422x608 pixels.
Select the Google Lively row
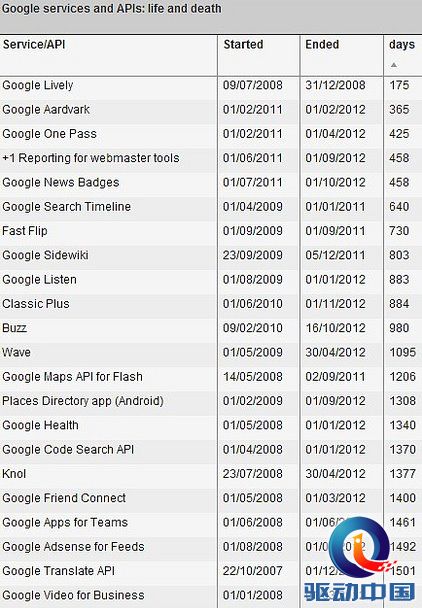click(x=211, y=85)
